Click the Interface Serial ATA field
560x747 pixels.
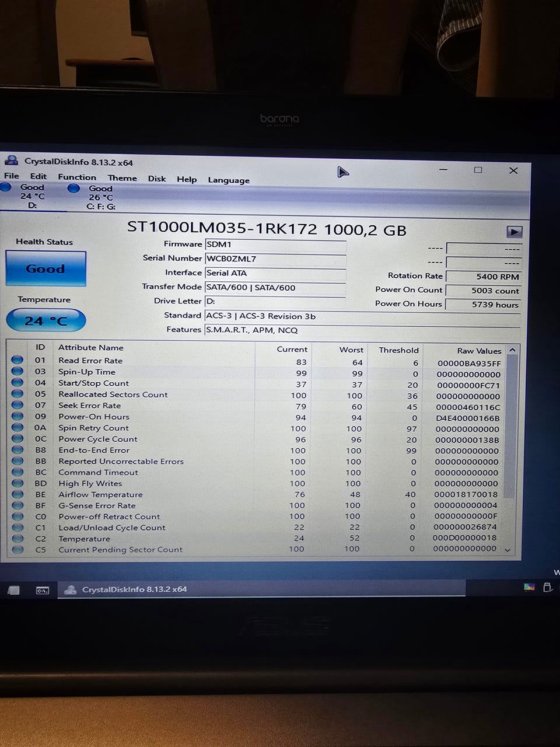pos(275,273)
